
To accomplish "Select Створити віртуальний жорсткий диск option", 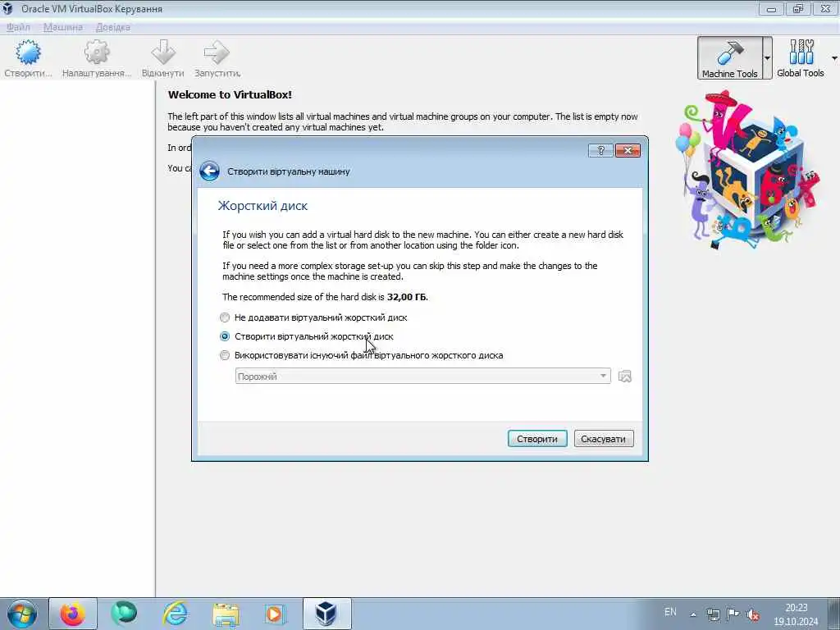I will coord(307,336).
